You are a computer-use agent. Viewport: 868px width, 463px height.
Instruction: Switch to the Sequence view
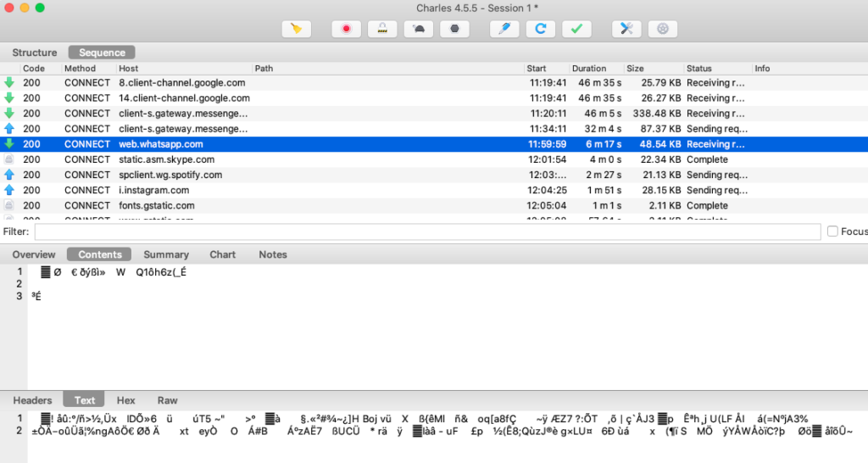[x=102, y=53]
